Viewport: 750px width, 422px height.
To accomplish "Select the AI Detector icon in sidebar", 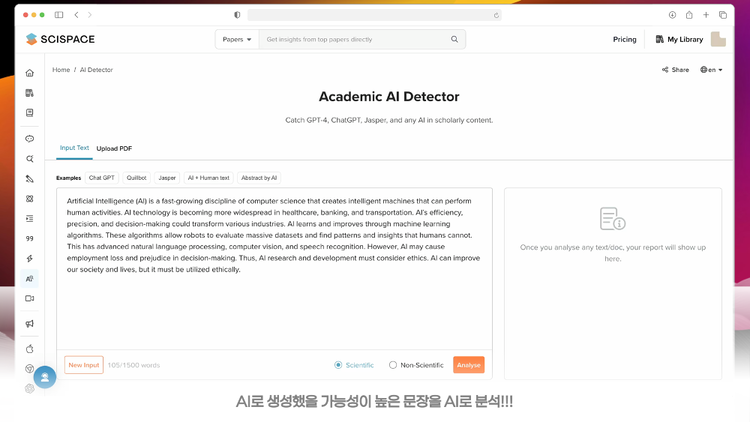I will coord(30,278).
